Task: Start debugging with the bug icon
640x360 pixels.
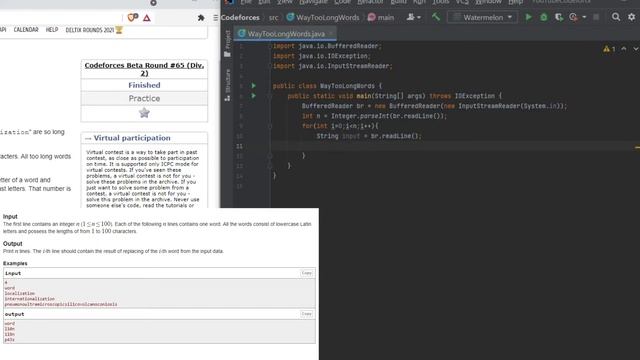Action: pyautogui.click(x=544, y=17)
